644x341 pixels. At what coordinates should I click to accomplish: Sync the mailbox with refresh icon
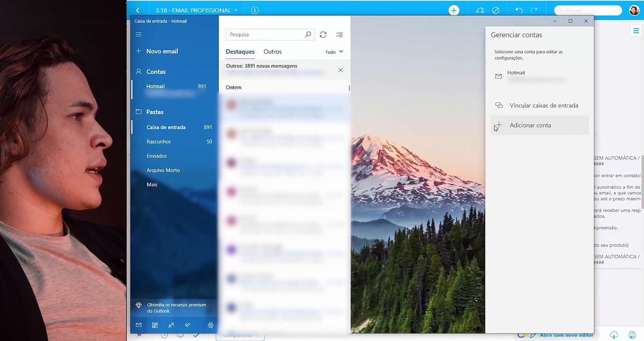click(x=323, y=35)
